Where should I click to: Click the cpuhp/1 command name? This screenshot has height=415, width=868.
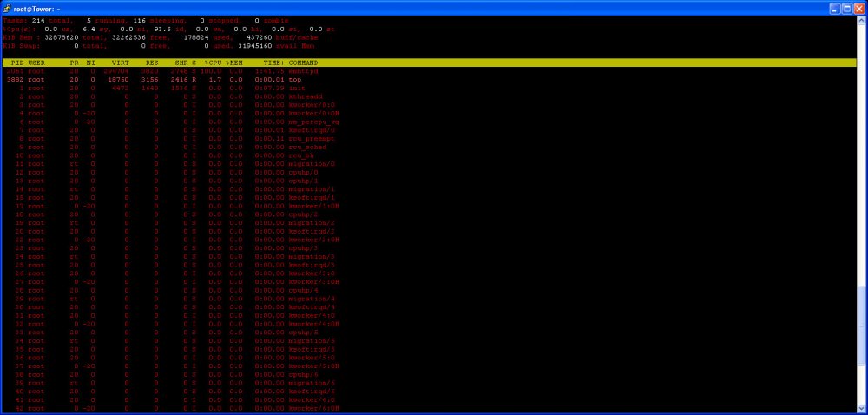pyautogui.click(x=303, y=181)
